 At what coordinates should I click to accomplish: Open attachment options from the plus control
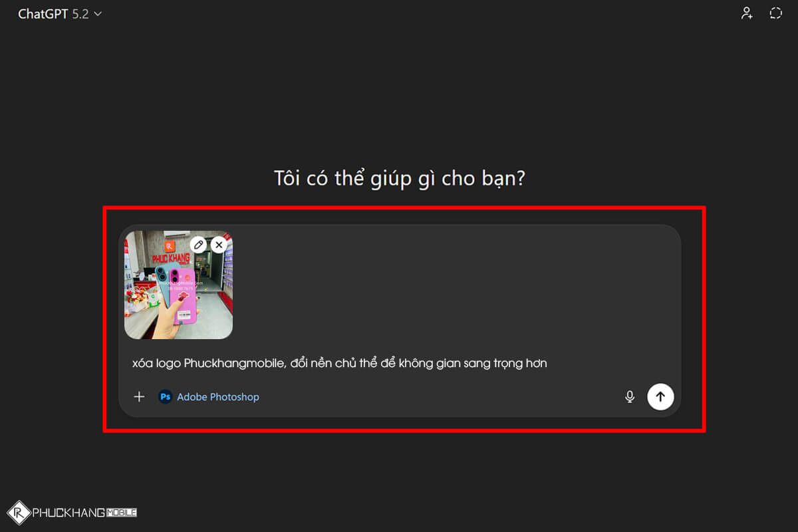[139, 396]
